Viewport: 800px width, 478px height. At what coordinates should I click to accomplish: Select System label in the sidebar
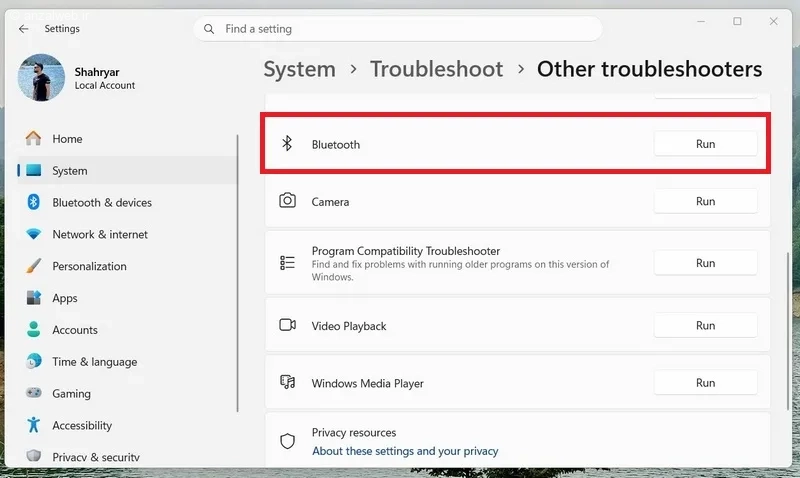[x=69, y=171]
